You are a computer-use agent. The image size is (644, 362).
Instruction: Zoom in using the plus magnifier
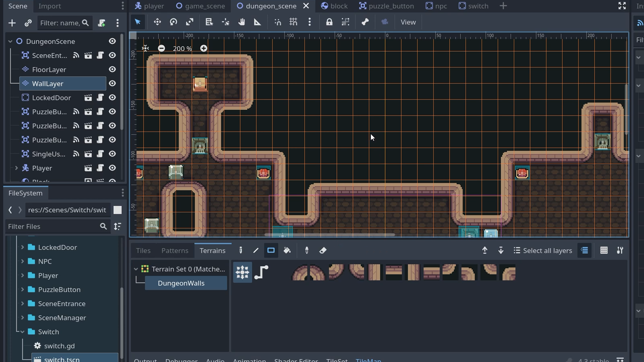204,48
